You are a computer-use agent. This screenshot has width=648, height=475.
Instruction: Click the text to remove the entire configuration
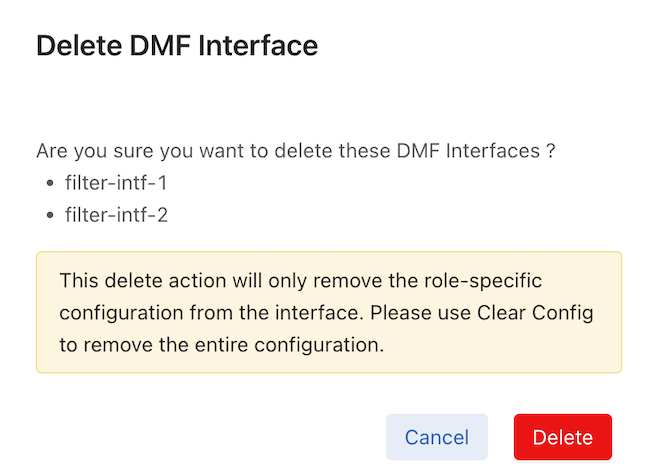click(x=221, y=345)
